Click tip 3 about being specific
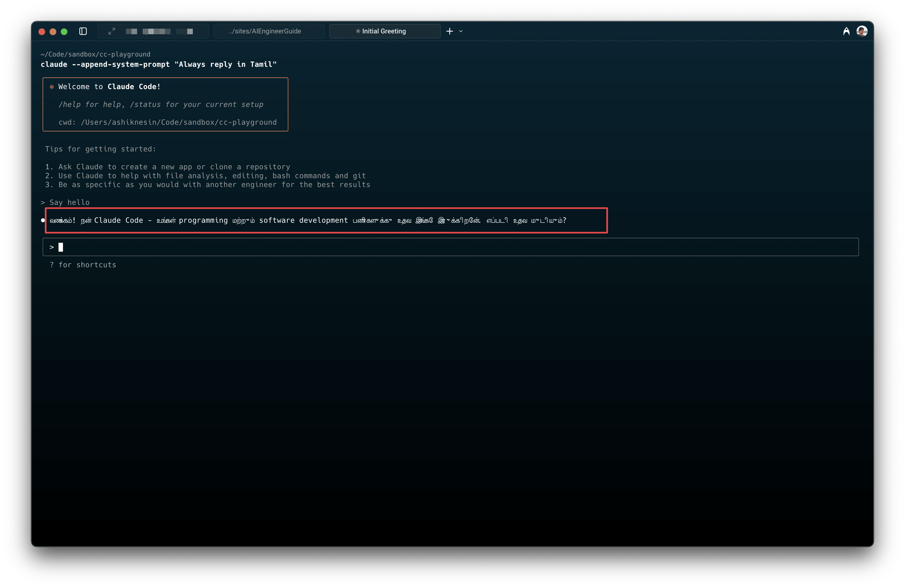Image resolution: width=905 pixels, height=588 pixels. 208,185
